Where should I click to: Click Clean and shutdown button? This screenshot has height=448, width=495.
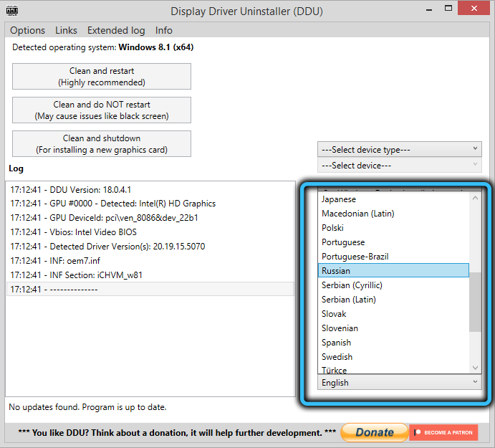[102, 144]
